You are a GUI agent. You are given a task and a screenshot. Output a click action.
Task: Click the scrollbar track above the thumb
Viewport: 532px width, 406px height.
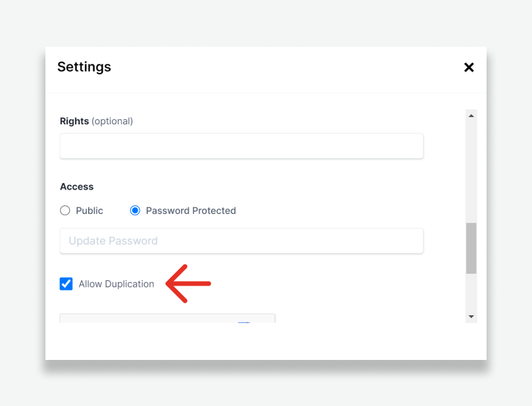(x=471, y=171)
